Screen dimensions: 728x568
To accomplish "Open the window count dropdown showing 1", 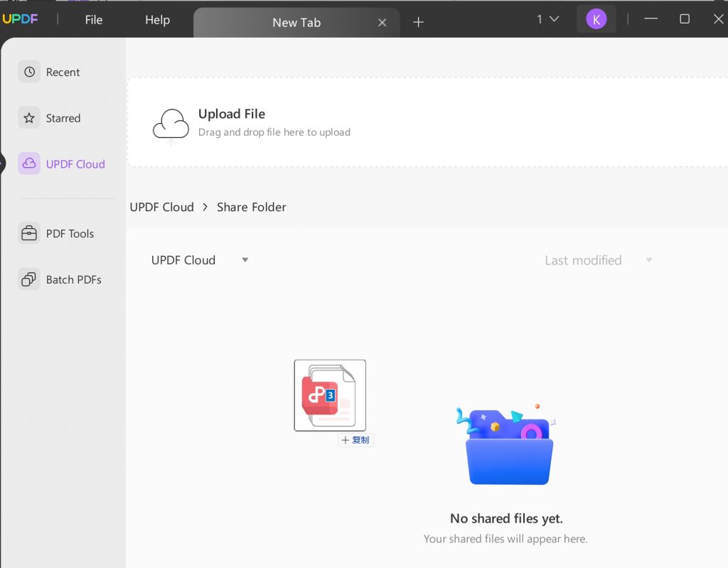I will [x=544, y=18].
